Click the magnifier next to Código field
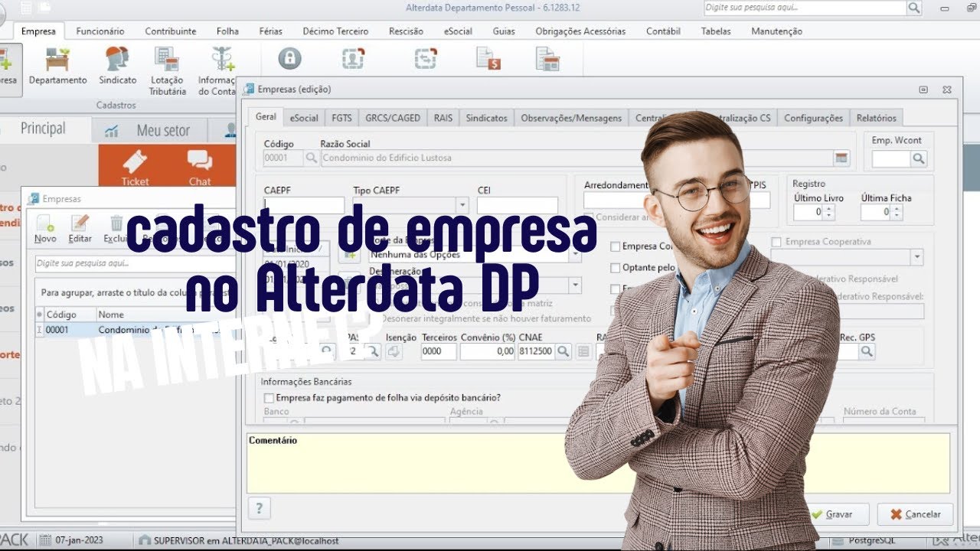Viewport: 980px width, 551px height. pos(312,158)
